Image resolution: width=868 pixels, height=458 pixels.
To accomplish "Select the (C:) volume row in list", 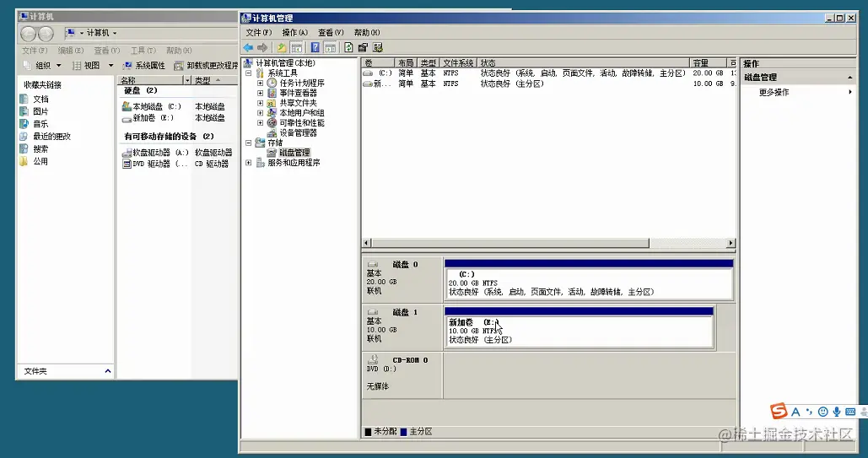I will tap(549, 73).
